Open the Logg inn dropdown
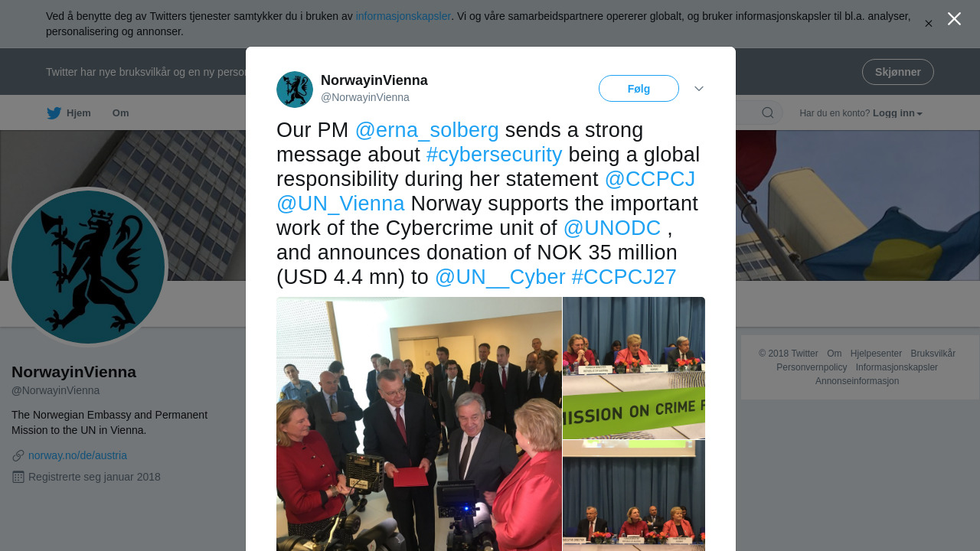Screen dimensions: 980x551 [897, 113]
